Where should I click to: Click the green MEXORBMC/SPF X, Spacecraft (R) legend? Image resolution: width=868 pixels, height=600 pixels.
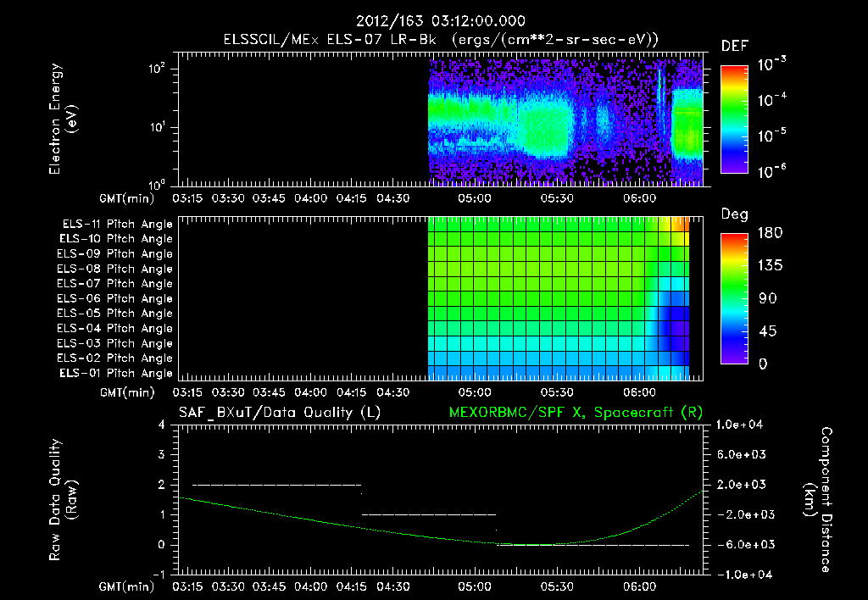(x=576, y=413)
